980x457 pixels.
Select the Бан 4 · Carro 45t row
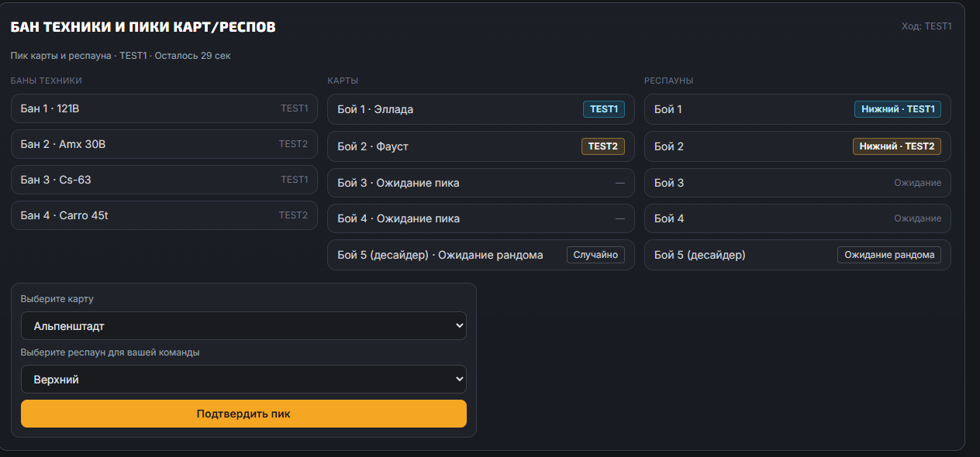point(164,215)
